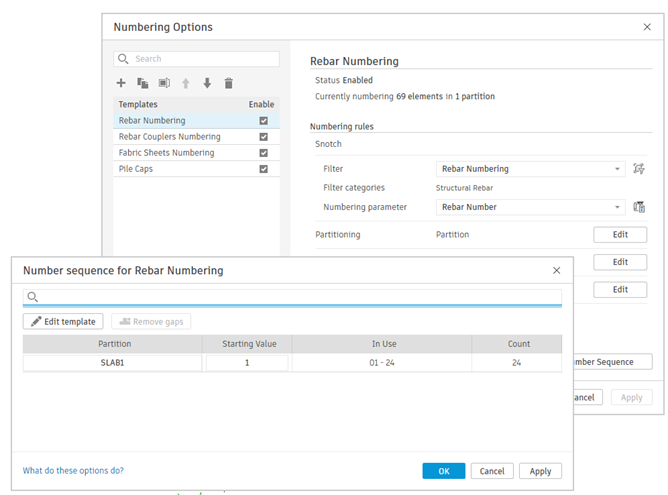
Task: Click the add template plus icon
Action: (121, 83)
